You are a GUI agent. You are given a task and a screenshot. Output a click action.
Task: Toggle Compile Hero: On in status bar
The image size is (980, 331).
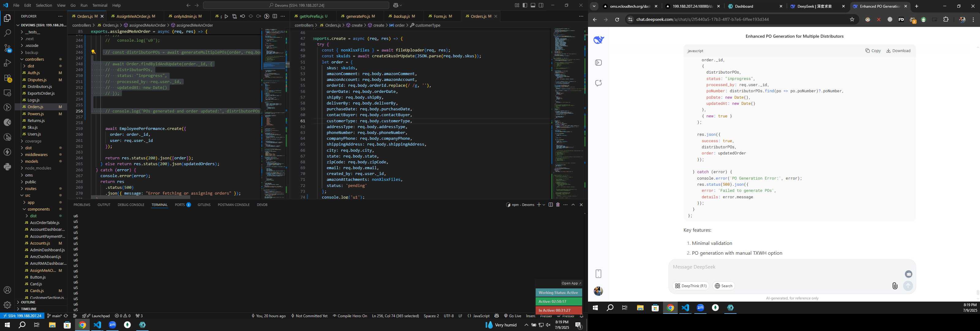[350, 316]
